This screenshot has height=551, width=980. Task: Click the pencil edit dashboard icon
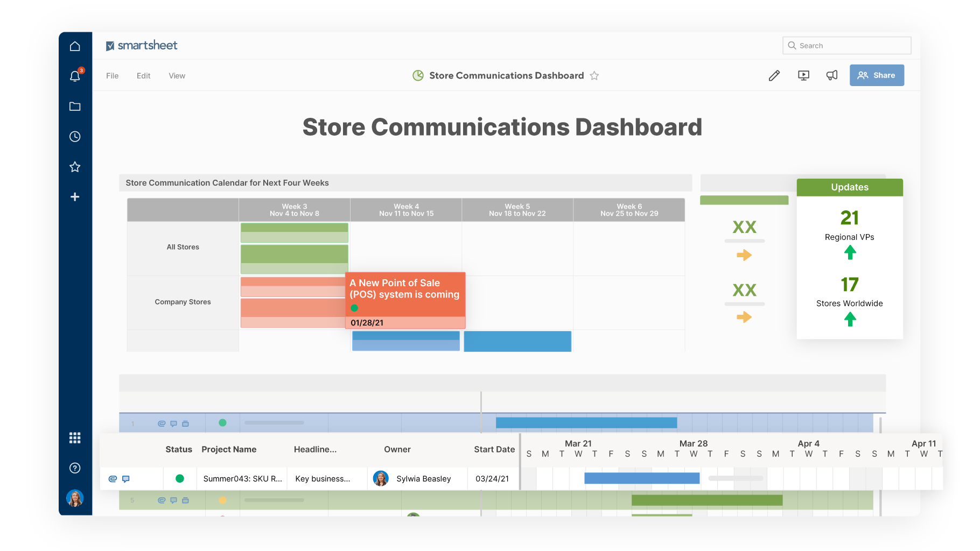tap(774, 76)
